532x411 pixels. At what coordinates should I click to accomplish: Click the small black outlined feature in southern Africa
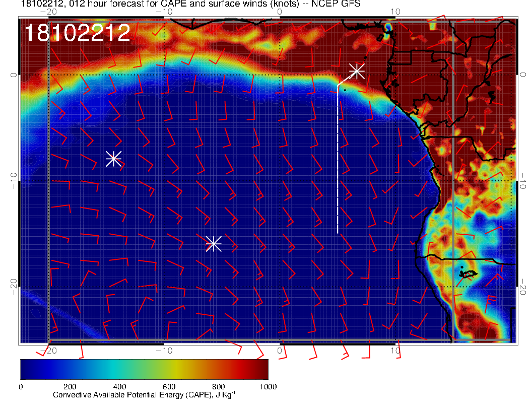point(468,274)
